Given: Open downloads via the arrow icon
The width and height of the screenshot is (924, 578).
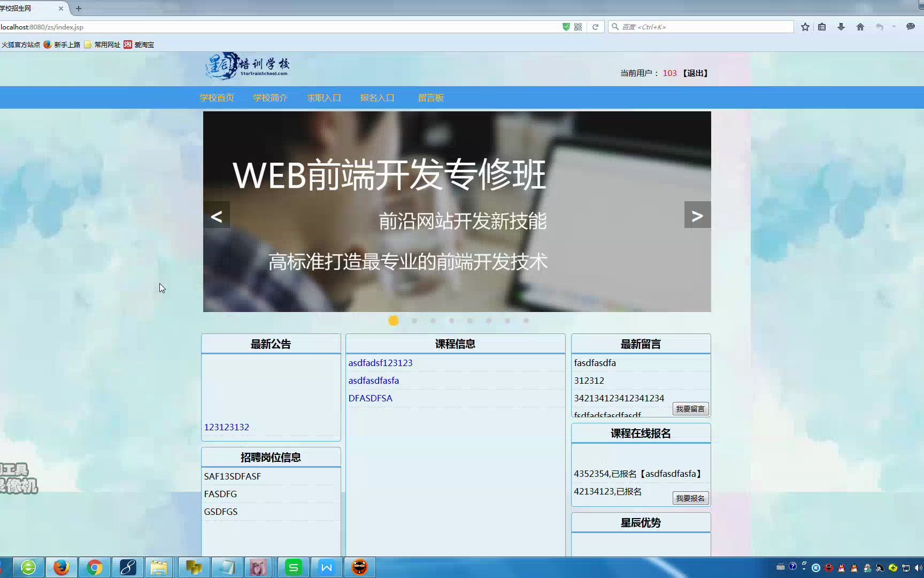Looking at the screenshot, I should click(x=841, y=26).
